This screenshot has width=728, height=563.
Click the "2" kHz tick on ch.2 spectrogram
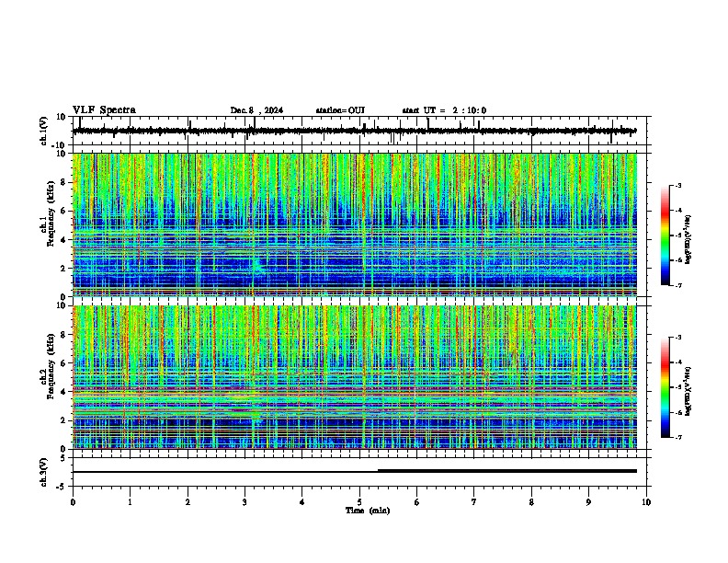(63, 420)
